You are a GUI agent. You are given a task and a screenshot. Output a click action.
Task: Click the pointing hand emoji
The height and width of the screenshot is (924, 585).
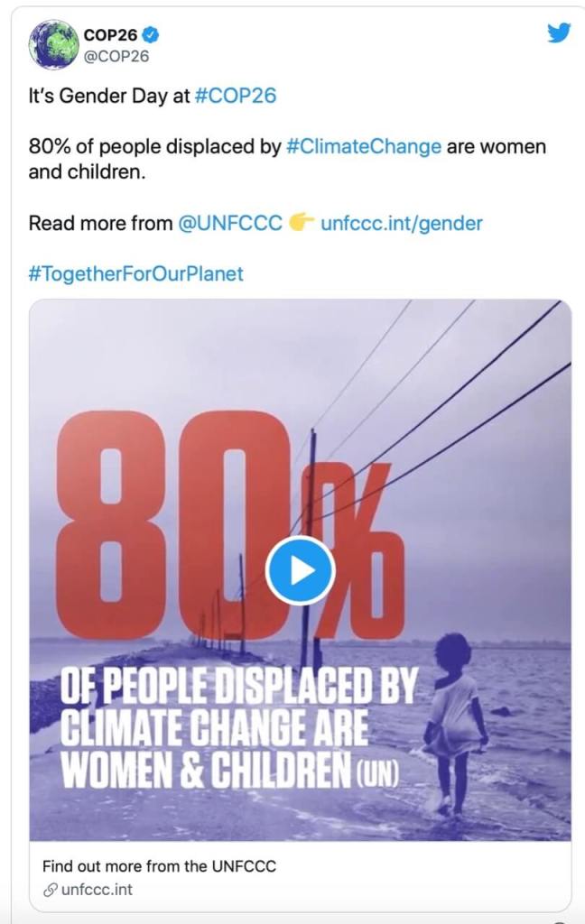tap(302, 223)
